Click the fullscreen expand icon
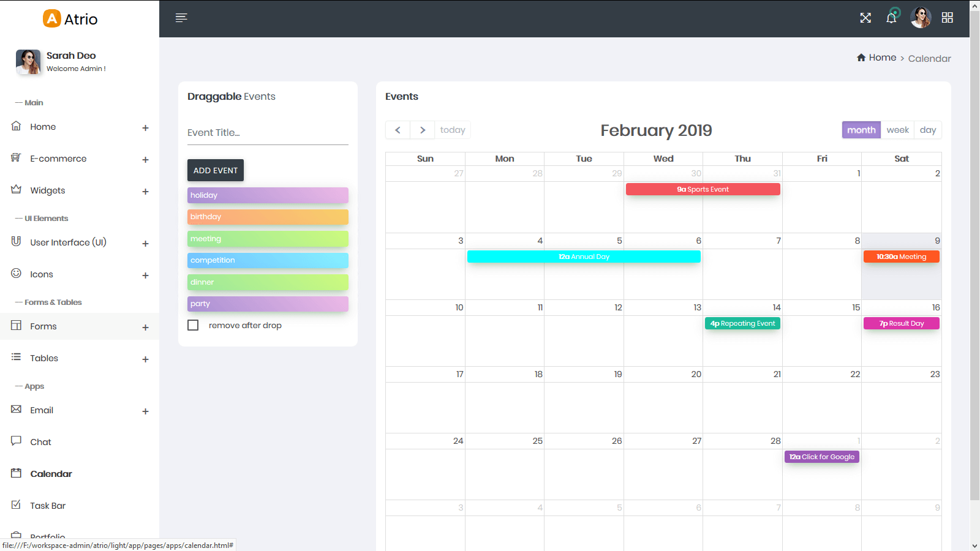Screen dimensions: 980x551 [x=865, y=18]
